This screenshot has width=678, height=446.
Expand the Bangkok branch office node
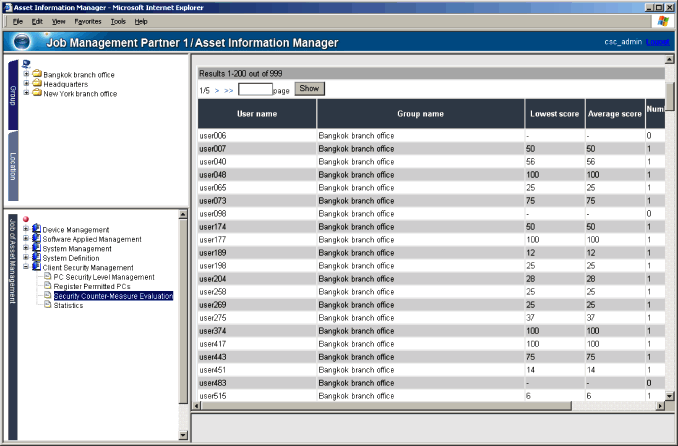click(x=26, y=74)
